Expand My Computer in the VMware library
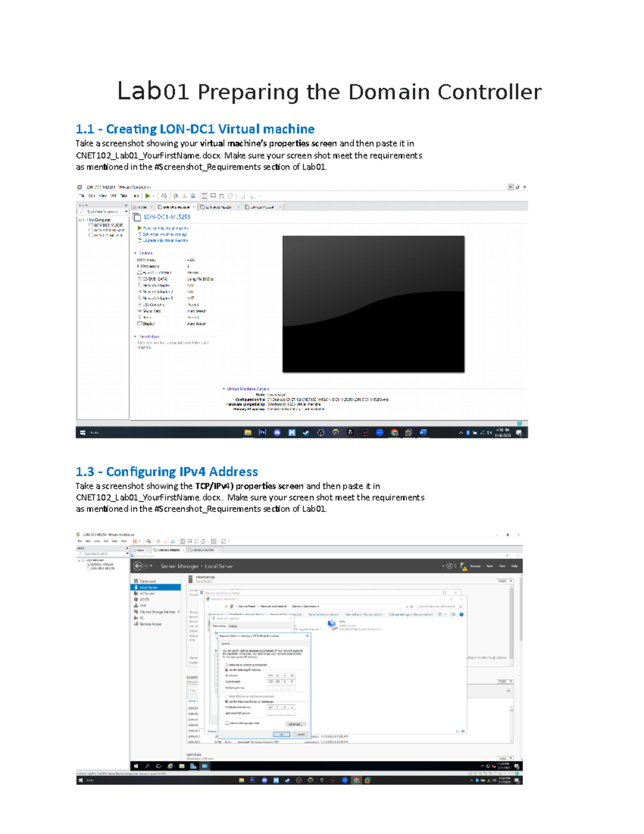 [x=79, y=220]
